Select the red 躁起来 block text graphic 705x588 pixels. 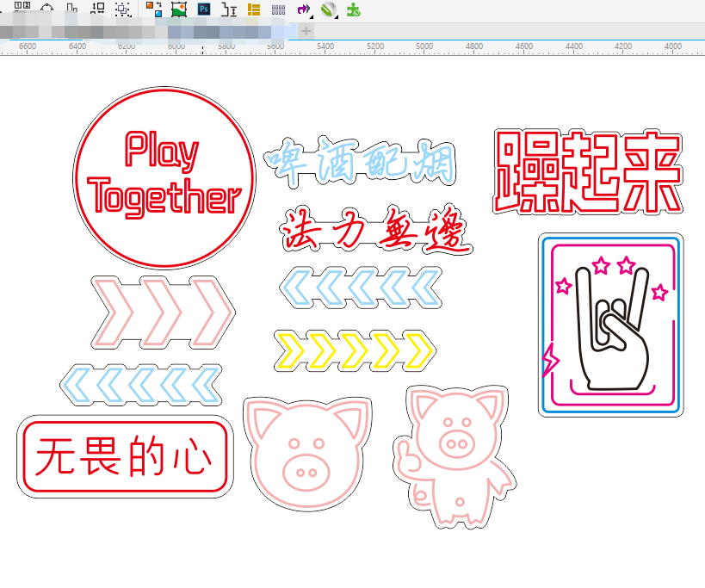[588, 171]
